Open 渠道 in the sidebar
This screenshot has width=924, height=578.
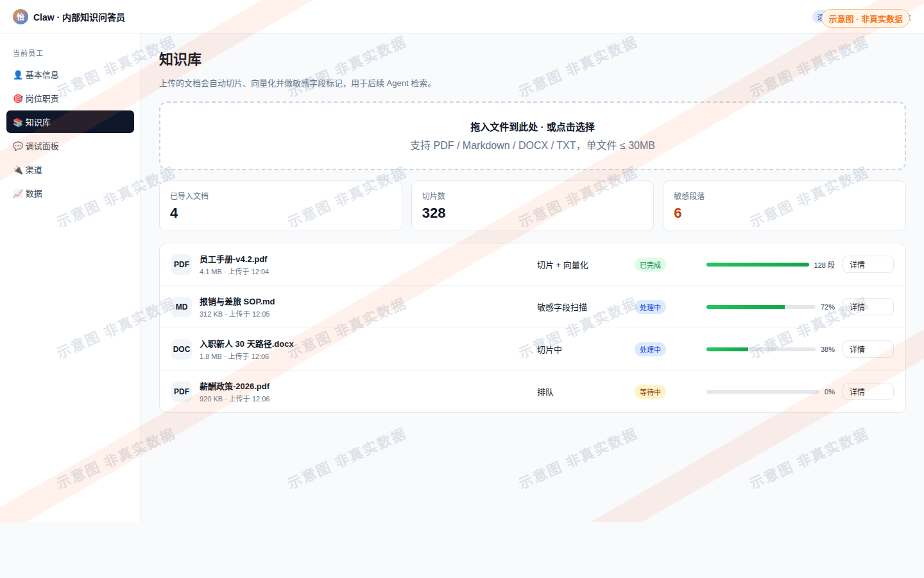click(x=70, y=170)
